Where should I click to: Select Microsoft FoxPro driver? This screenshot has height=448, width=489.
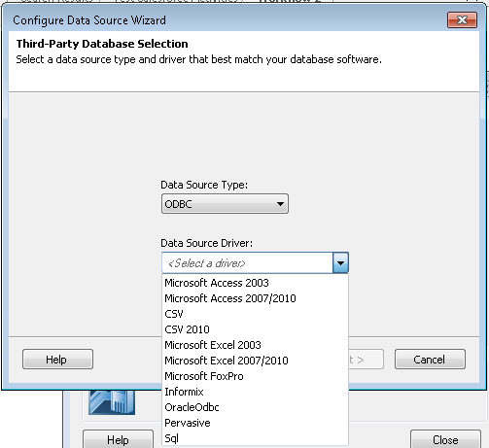point(255,376)
